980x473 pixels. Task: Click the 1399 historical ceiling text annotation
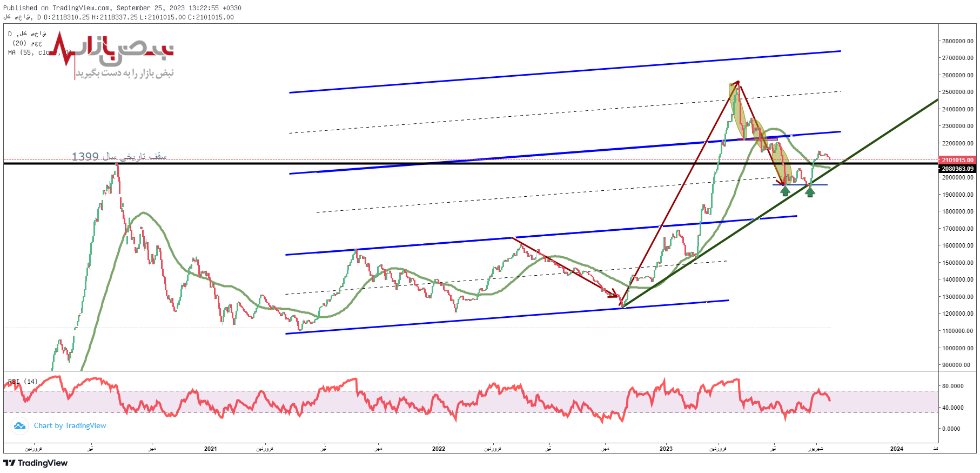click(x=119, y=156)
